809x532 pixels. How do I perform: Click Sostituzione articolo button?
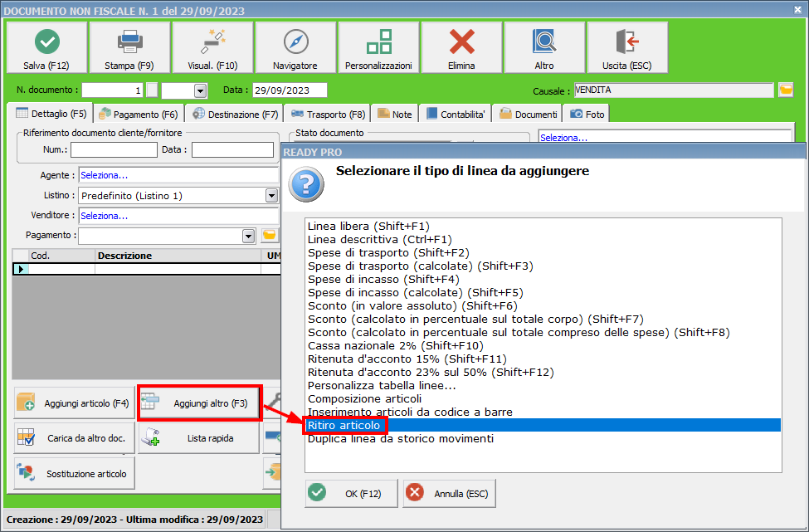click(75, 473)
